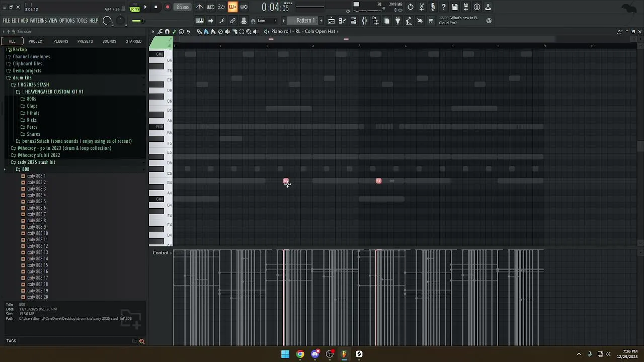Show the ALL browser tab
Screen dimensions: 644x362
coord(12,41)
